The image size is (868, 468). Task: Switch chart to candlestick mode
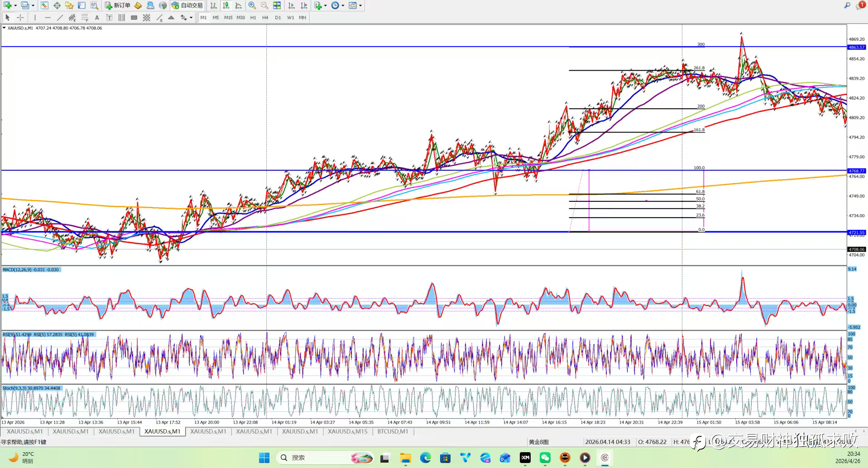pyautogui.click(x=226, y=5)
